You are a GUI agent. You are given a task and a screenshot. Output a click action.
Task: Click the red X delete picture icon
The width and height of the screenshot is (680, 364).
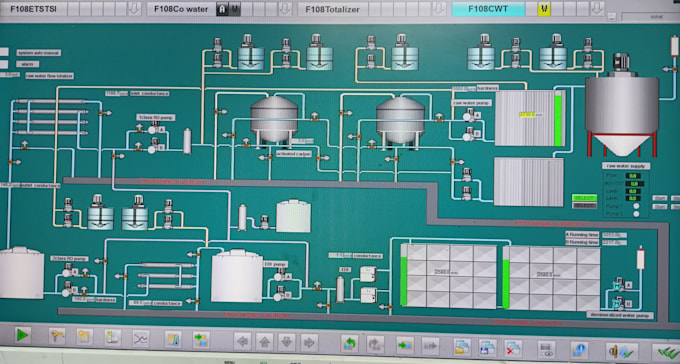click(x=513, y=348)
